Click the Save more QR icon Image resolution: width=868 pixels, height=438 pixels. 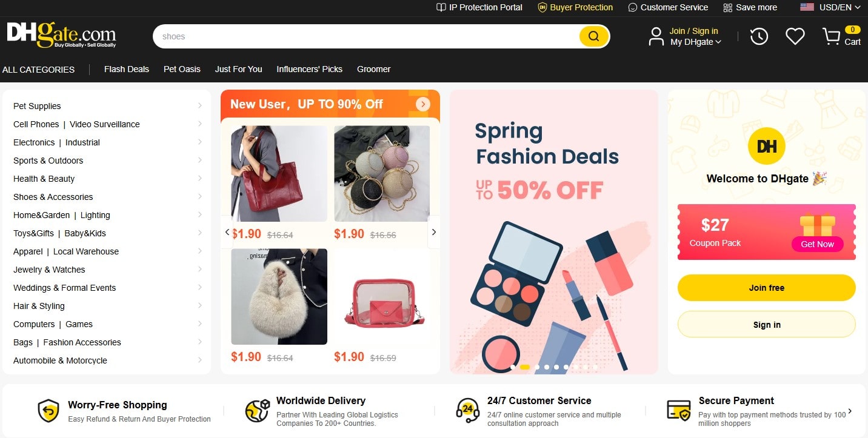(728, 7)
